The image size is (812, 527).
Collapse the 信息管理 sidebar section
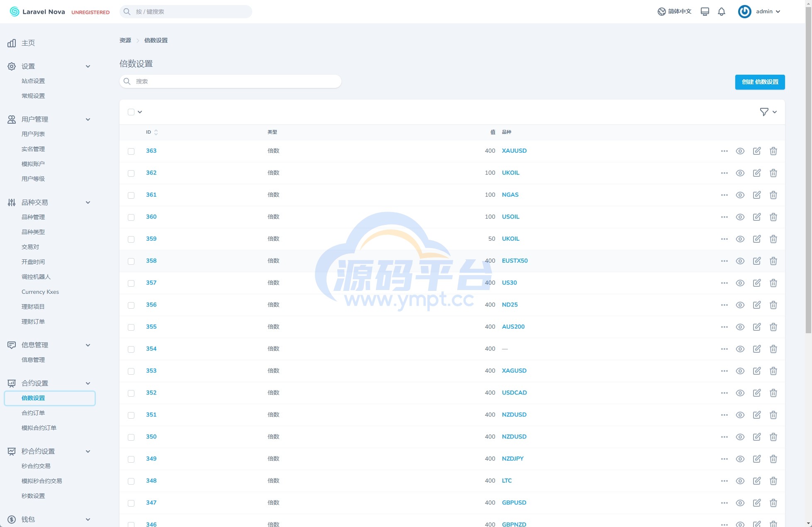tap(88, 345)
